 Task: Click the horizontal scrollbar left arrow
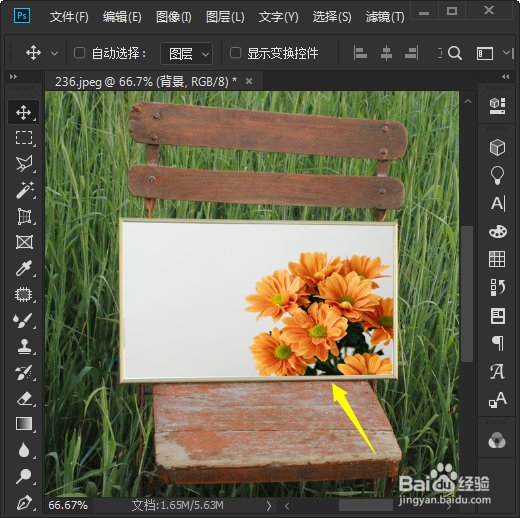287,506
